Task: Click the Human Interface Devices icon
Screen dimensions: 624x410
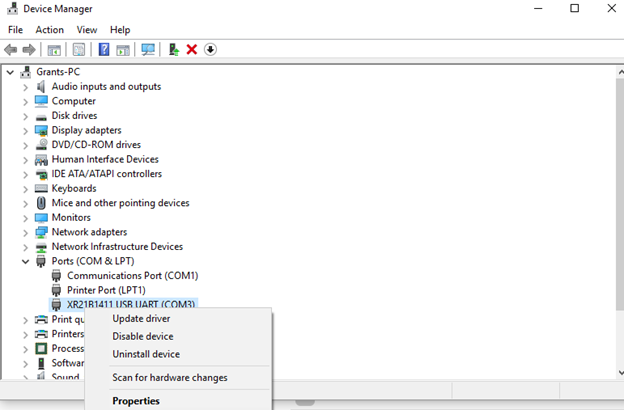Action: pyautogui.click(x=41, y=160)
